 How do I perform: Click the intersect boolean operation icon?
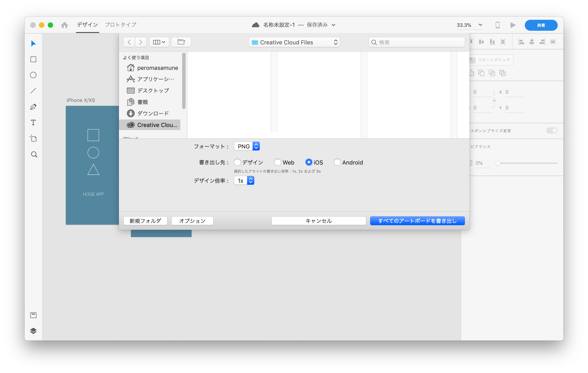[492, 73]
